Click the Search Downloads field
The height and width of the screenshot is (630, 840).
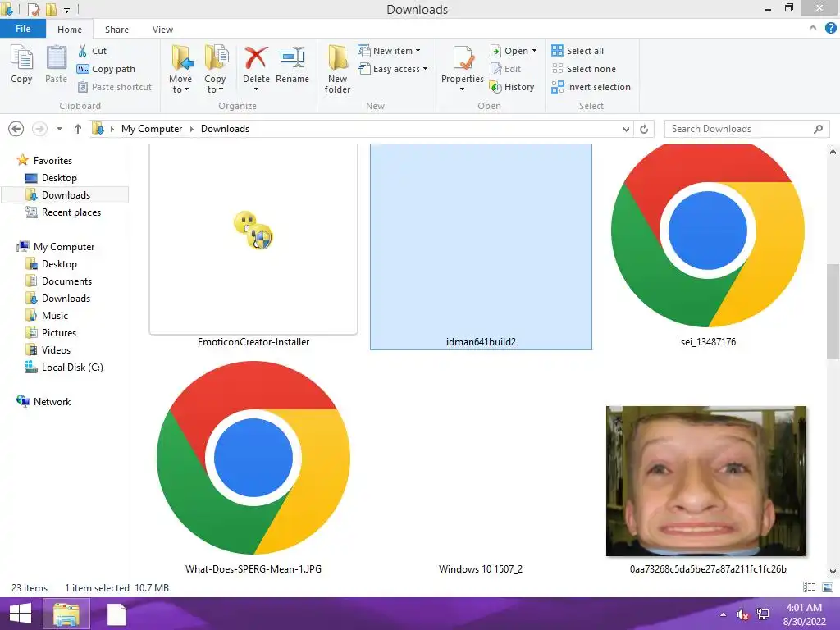(x=746, y=129)
